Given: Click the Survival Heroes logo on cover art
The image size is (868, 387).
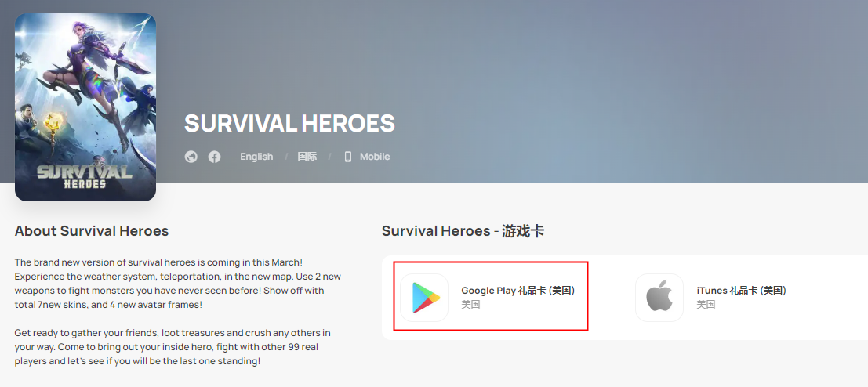Looking at the screenshot, I should point(85,175).
